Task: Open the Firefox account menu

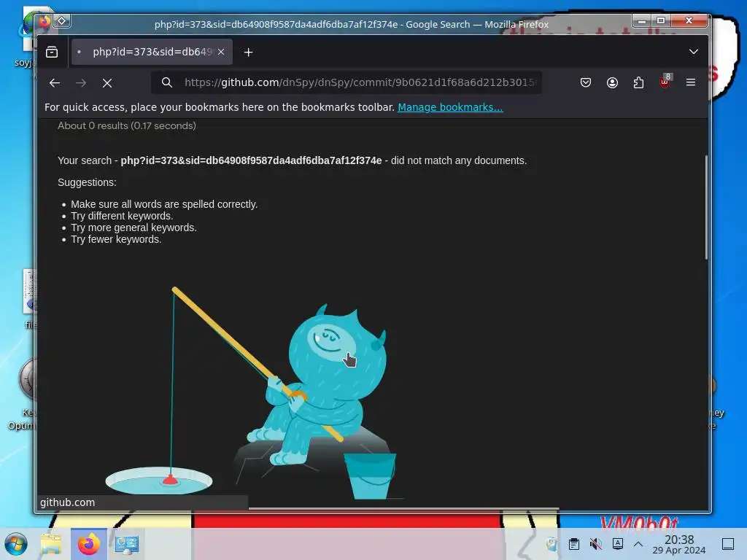Action: [612, 83]
